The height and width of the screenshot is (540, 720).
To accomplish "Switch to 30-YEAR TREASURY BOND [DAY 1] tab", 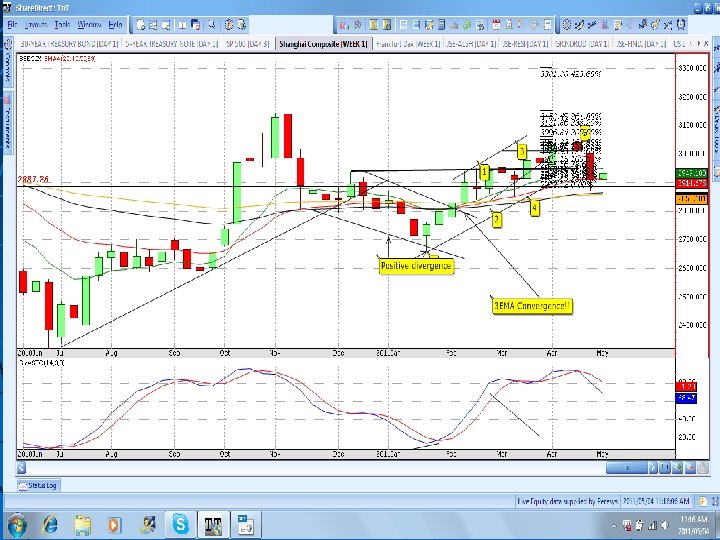I will 69,44.
